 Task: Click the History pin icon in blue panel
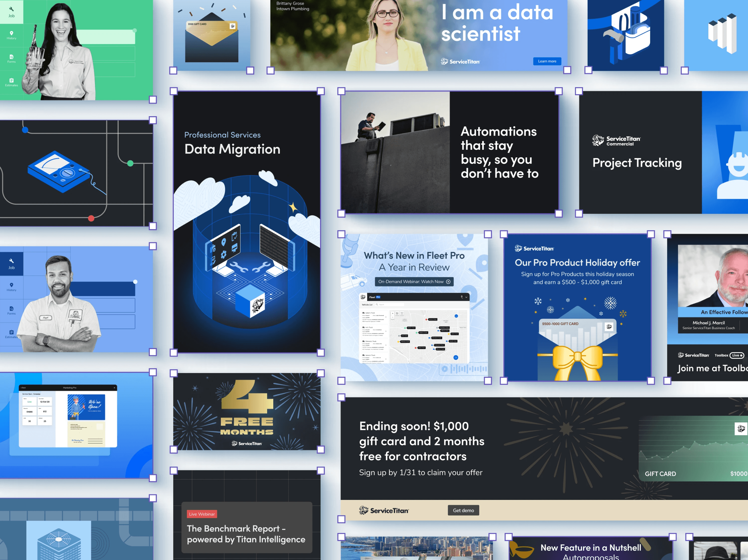pyautogui.click(x=11, y=285)
